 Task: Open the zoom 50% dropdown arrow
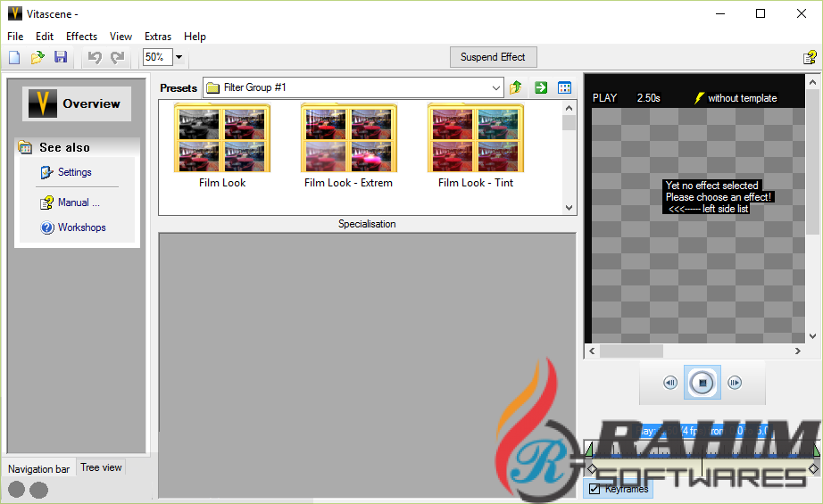[x=179, y=57]
